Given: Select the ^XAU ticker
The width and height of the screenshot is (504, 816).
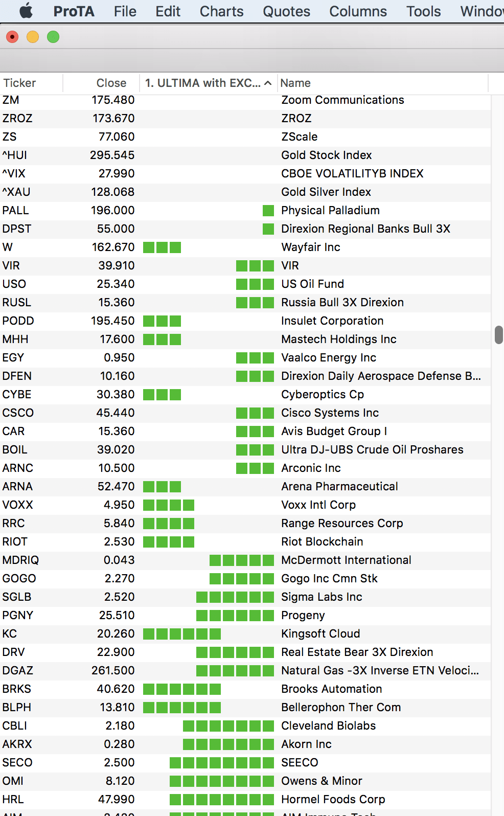Looking at the screenshot, I should 16,192.
